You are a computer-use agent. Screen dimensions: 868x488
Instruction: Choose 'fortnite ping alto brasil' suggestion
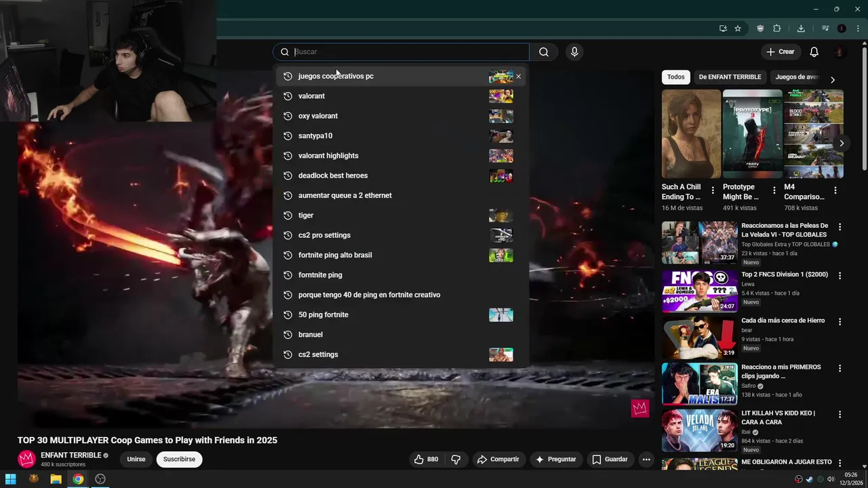coord(401,256)
